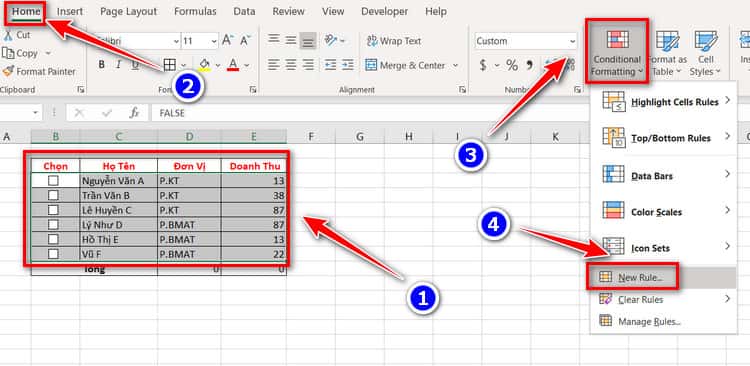Toggle Bold formatting
Viewport: 750px width, 366px height.
(101, 65)
